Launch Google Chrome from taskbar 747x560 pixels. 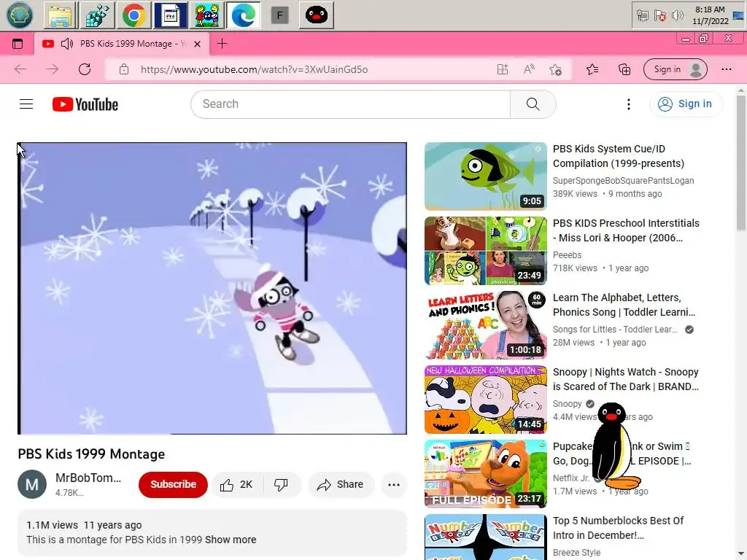pos(134,15)
